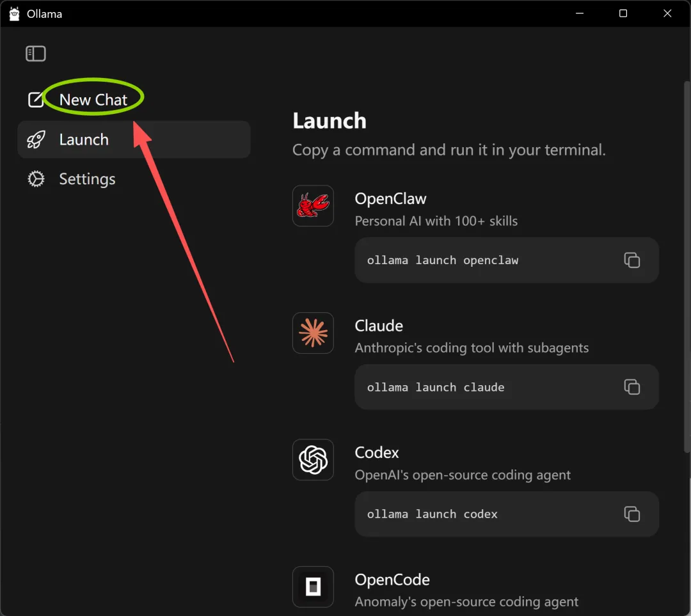Click the Ollama llama icon in title bar

click(14, 13)
